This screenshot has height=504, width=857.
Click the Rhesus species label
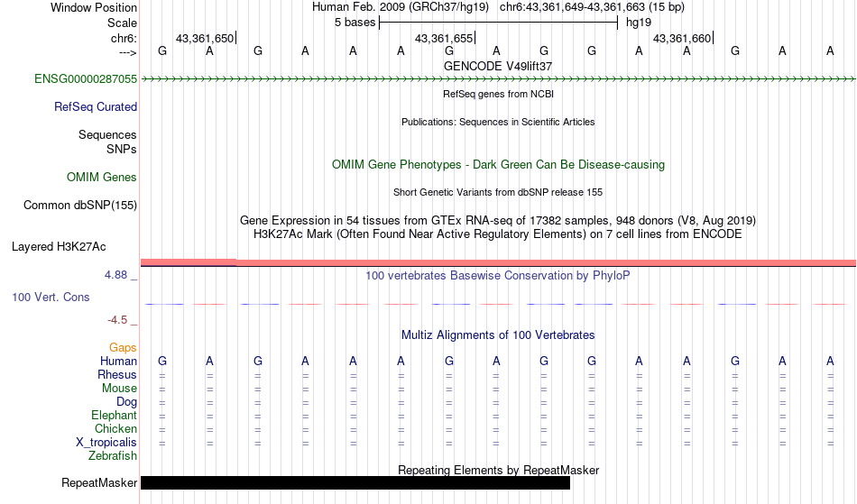click(117, 375)
